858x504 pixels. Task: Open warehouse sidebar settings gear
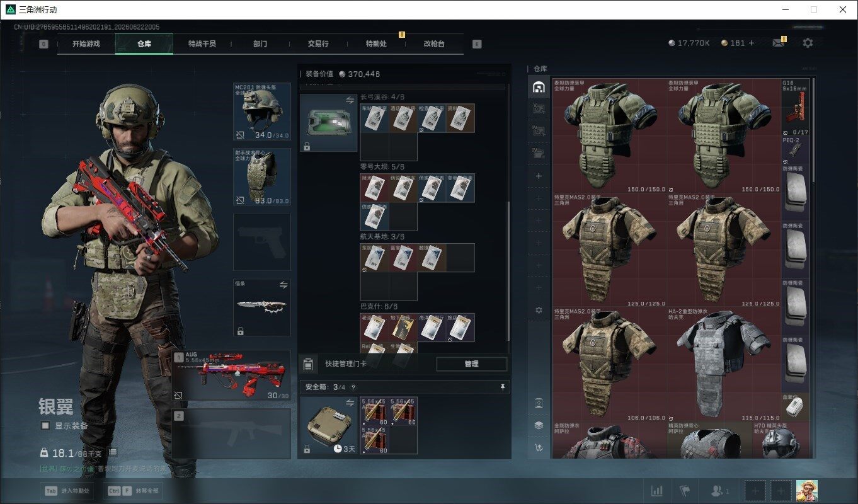[x=539, y=310]
